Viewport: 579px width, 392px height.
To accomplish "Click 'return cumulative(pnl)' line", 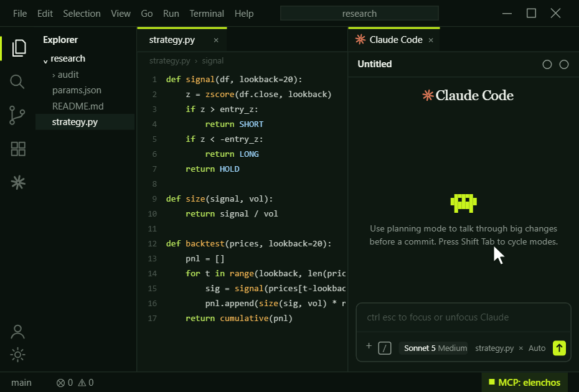I will click(x=239, y=318).
